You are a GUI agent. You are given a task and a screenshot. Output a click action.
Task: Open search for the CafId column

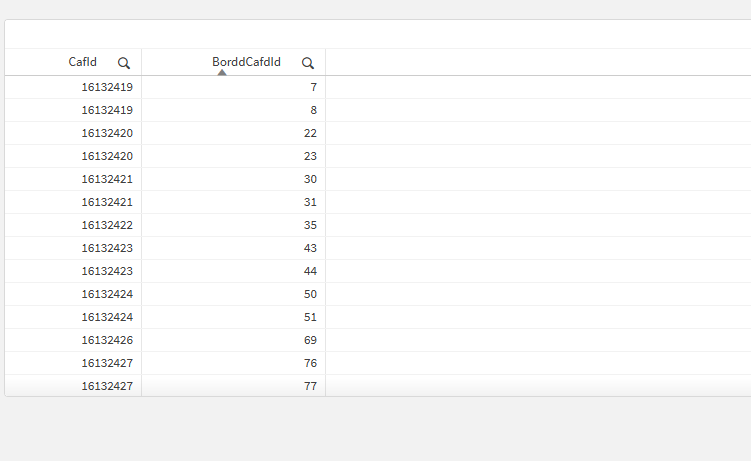tap(124, 62)
